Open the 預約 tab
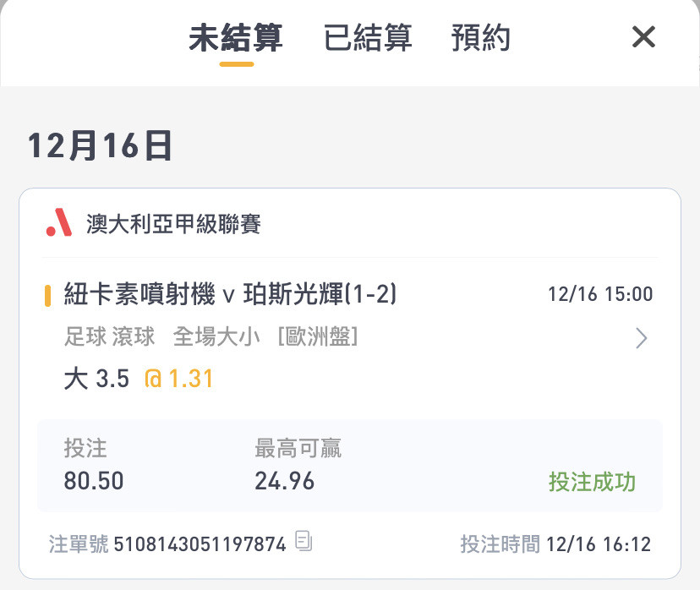The width and height of the screenshot is (700, 590). coord(480,37)
